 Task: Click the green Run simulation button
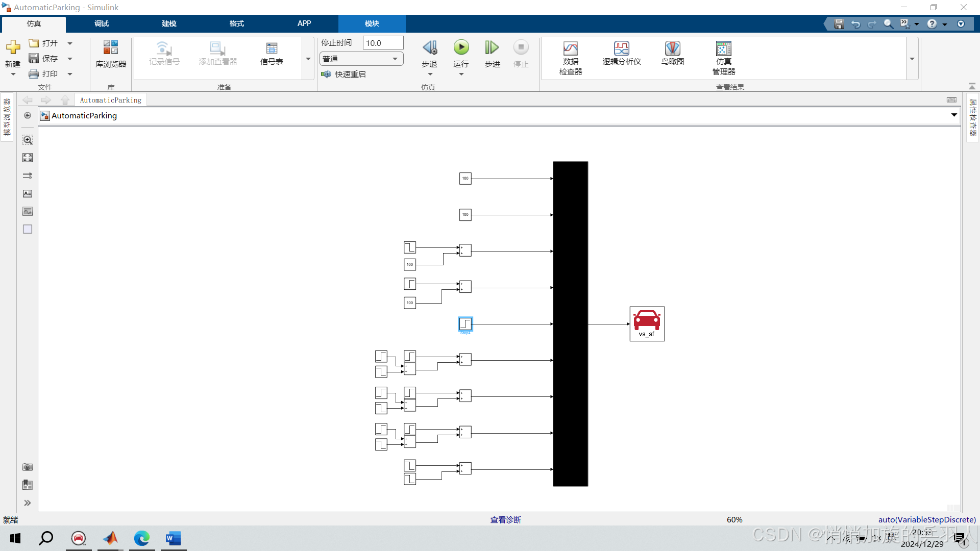click(461, 48)
